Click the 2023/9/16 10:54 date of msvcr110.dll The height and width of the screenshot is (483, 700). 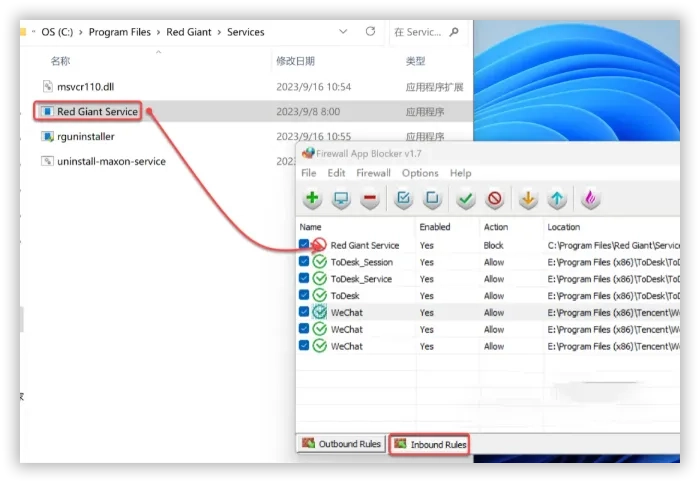coord(313,87)
